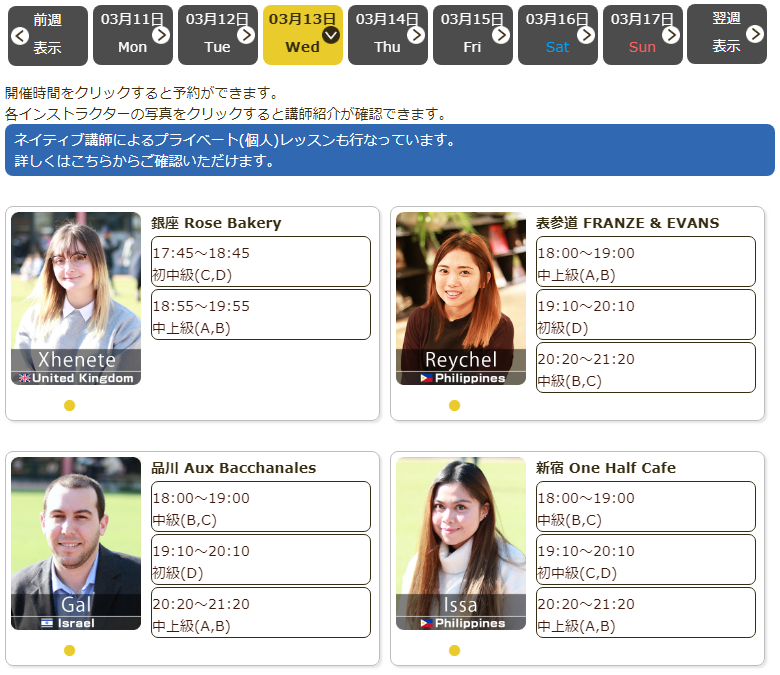Click the previous week left arrow icon
The width and height of the screenshot is (780, 675).
click(19, 36)
